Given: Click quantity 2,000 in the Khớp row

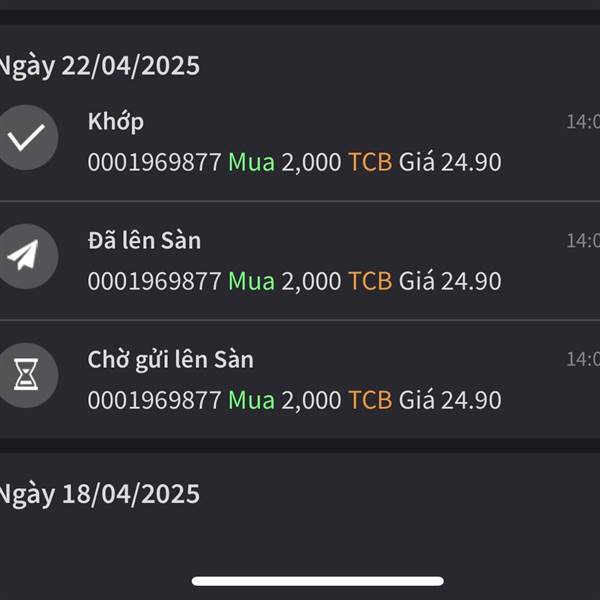Looking at the screenshot, I should pyautogui.click(x=311, y=162).
